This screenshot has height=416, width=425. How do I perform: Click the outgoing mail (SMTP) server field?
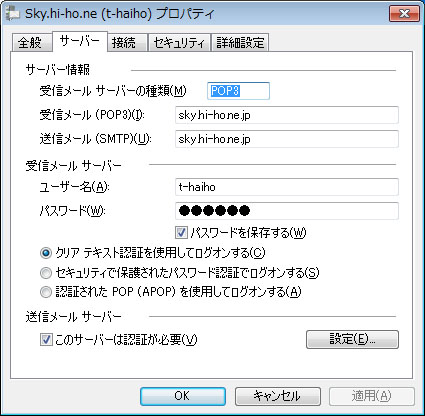coord(287,139)
